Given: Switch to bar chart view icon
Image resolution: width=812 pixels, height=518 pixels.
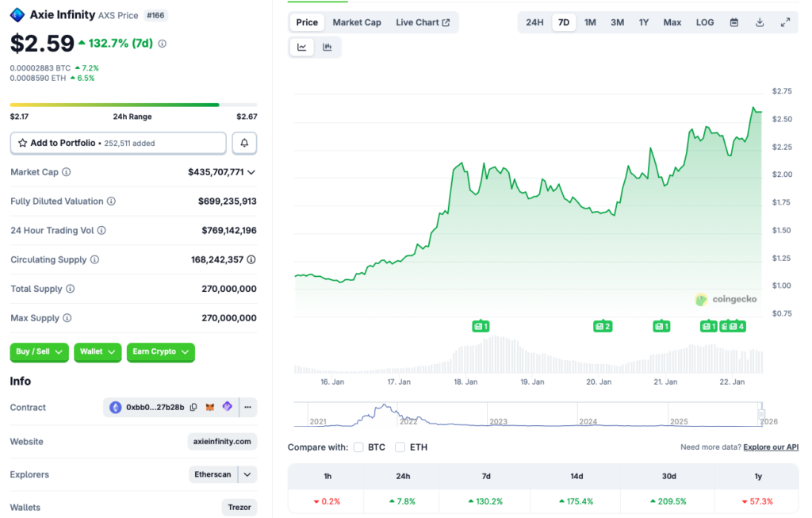Looking at the screenshot, I should click(327, 47).
